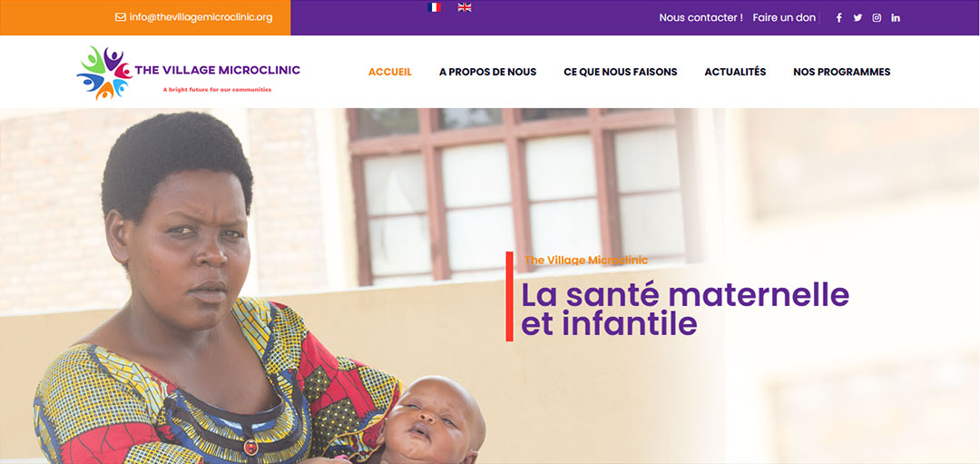Open Ce Que Nous Faisons menu
This screenshot has height=464, width=980.
[621, 72]
